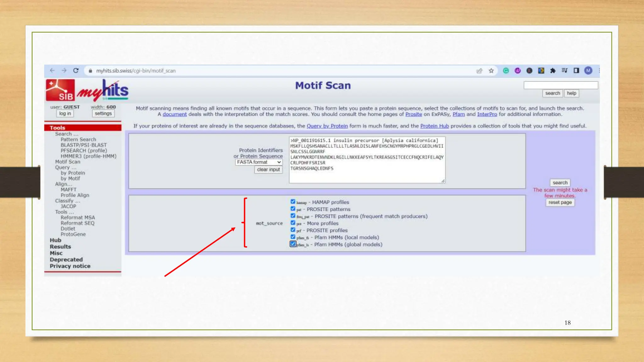Click the bookmark star icon

point(491,71)
